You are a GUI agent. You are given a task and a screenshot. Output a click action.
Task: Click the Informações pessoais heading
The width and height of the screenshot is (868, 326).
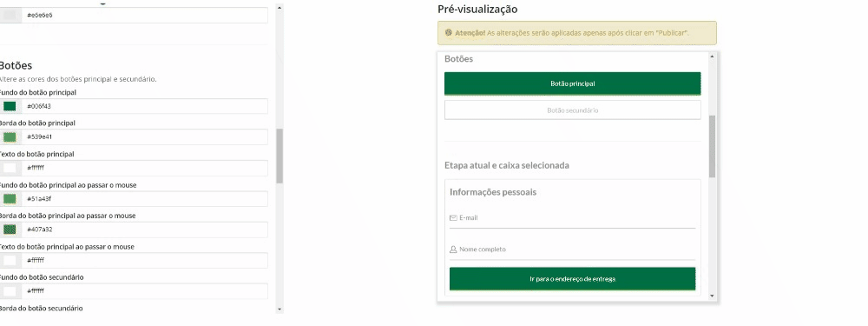pyautogui.click(x=493, y=192)
